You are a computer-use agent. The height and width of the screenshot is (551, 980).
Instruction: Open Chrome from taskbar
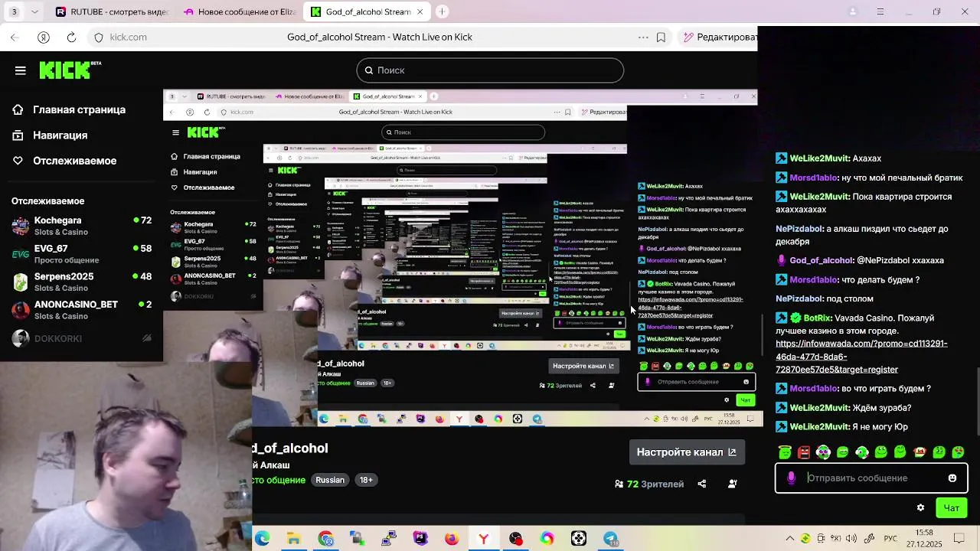326,539
